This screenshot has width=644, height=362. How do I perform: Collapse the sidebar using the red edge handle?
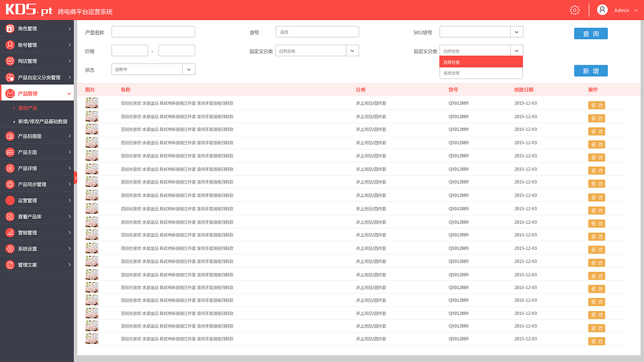click(x=75, y=177)
